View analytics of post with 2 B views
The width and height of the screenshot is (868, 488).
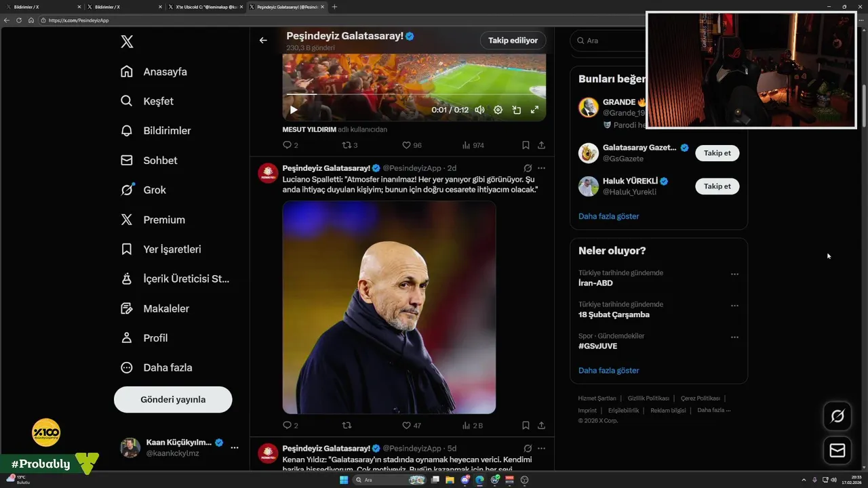pyautogui.click(x=473, y=426)
